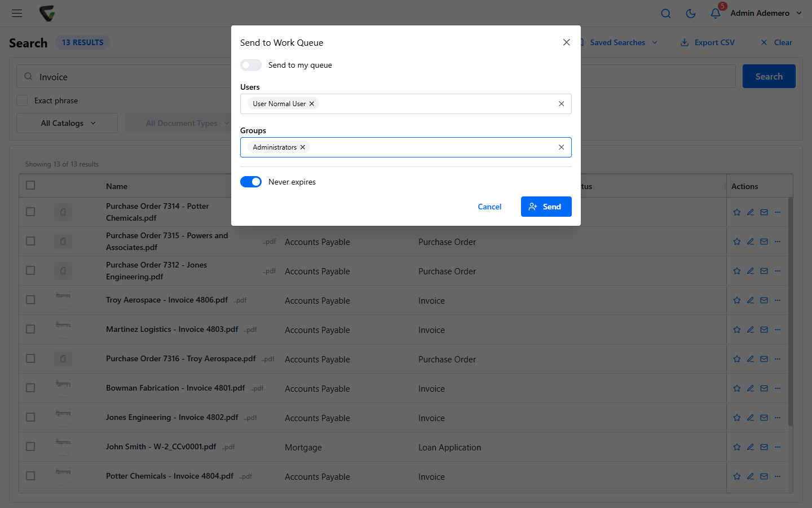Edit Purchase Order 7312 pencil icon
This screenshot has width=812, height=508.
tap(751, 271)
